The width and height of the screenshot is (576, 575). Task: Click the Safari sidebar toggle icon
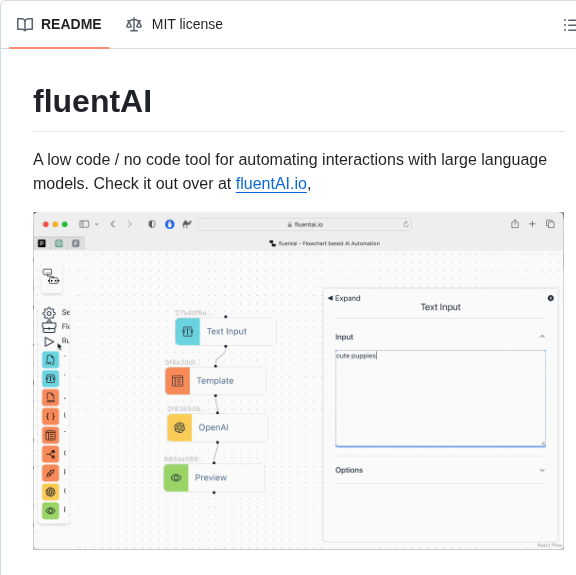[x=84, y=224]
